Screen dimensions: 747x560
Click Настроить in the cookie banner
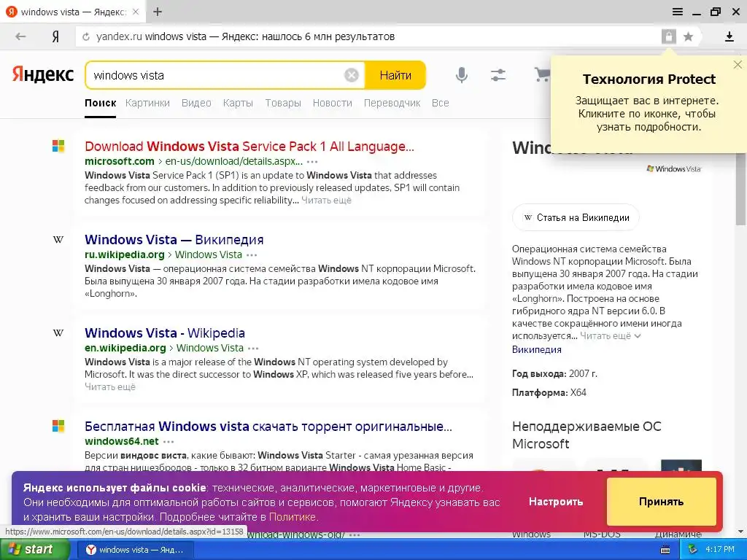point(555,502)
